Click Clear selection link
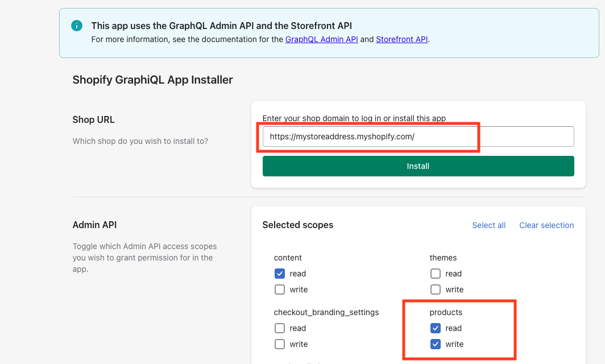 coord(546,225)
